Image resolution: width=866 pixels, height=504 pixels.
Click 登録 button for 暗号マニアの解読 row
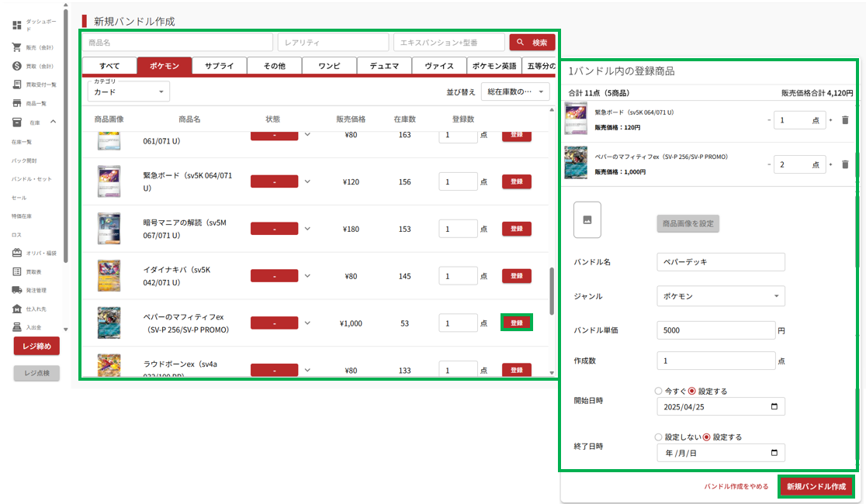517,229
